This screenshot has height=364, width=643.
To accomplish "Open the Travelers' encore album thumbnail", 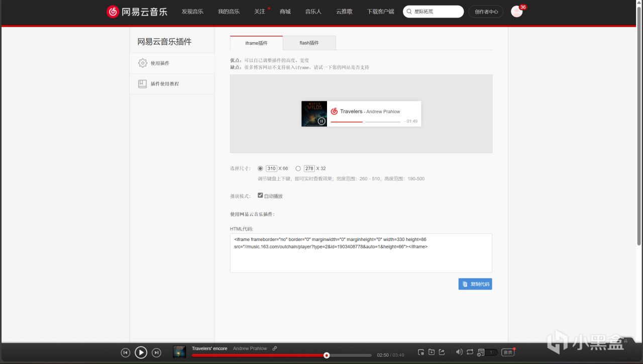I will pyautogui.click(x=179, y=352).
